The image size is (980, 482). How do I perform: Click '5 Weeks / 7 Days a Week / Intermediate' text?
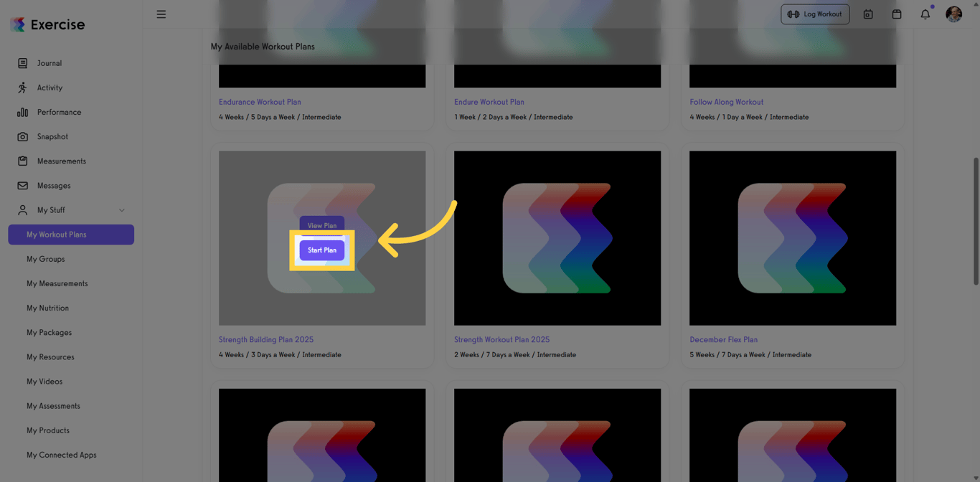(x=750, y=355)
